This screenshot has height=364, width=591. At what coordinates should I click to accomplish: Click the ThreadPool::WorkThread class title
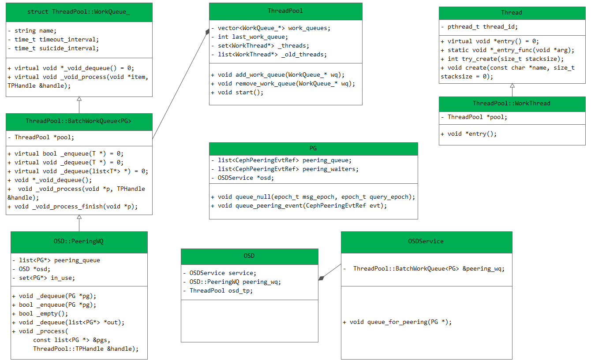pos(512,104)
